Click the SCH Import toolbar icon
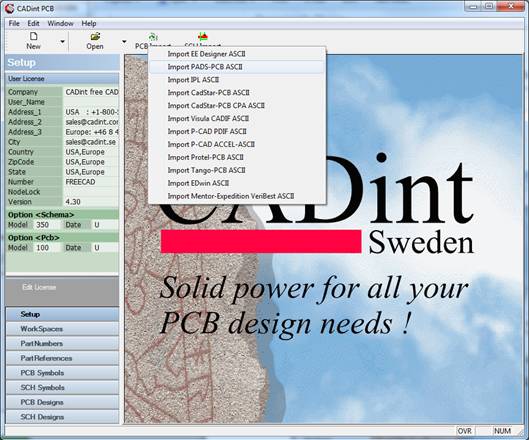The height and width of the screenshot is (440, 529). click(x=203, y=36)
